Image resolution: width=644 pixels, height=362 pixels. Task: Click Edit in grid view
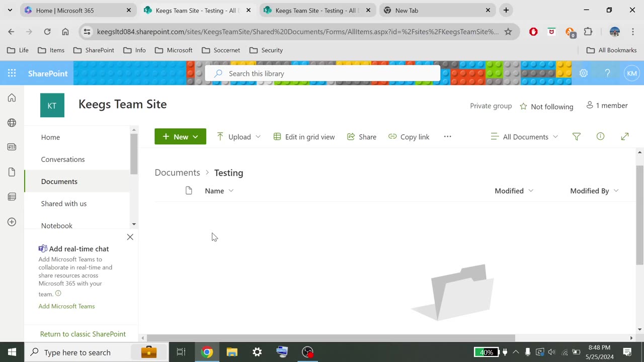click(x=304, y=137)
